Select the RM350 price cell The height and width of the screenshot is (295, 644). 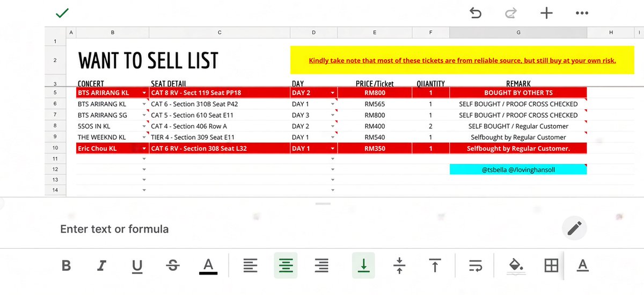tap(375, 148)
